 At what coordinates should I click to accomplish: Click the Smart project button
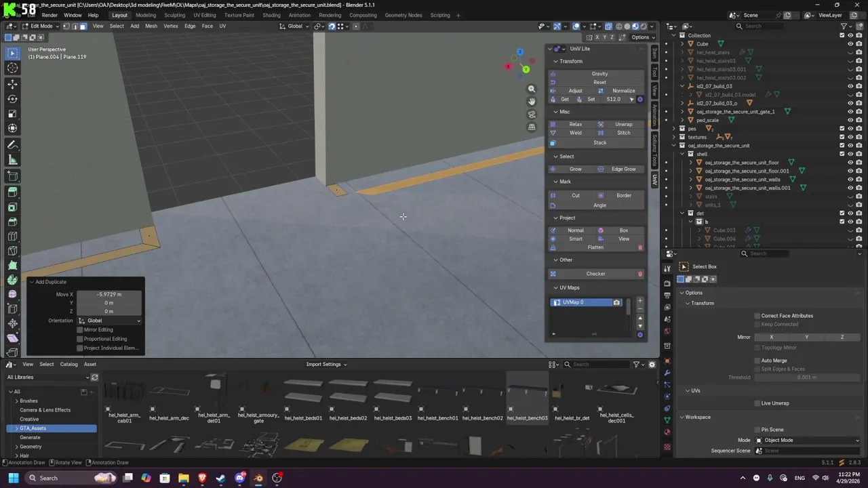pos(572,239)
